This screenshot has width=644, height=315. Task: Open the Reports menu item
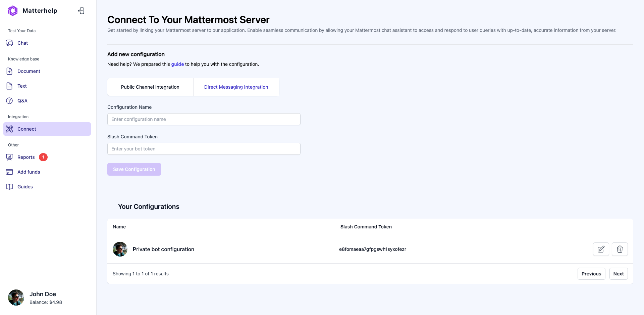(47, 157)
